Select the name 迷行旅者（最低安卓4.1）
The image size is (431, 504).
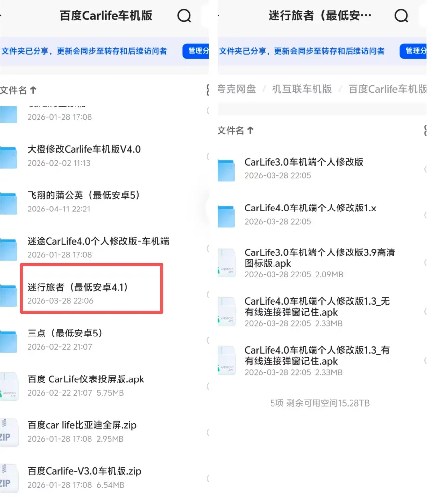[x=78, y=287]
